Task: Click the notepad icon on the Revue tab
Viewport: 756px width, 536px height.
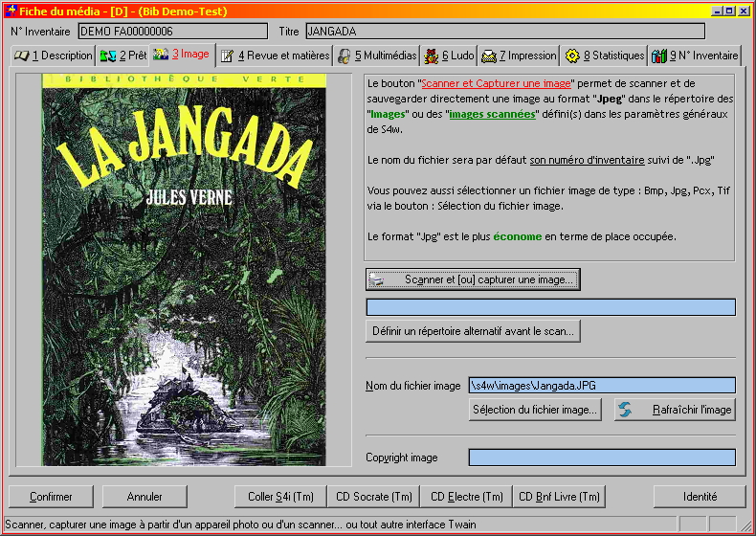Action: [227, 56]
